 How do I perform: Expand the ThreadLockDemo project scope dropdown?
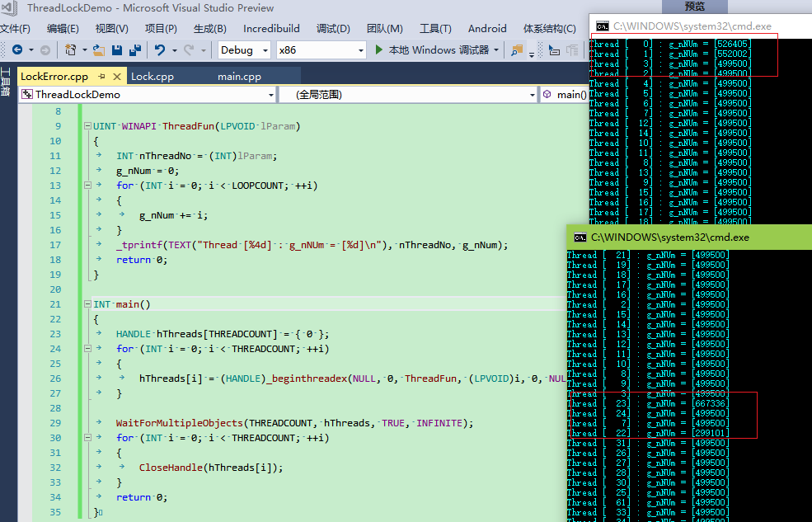point(271,95)
